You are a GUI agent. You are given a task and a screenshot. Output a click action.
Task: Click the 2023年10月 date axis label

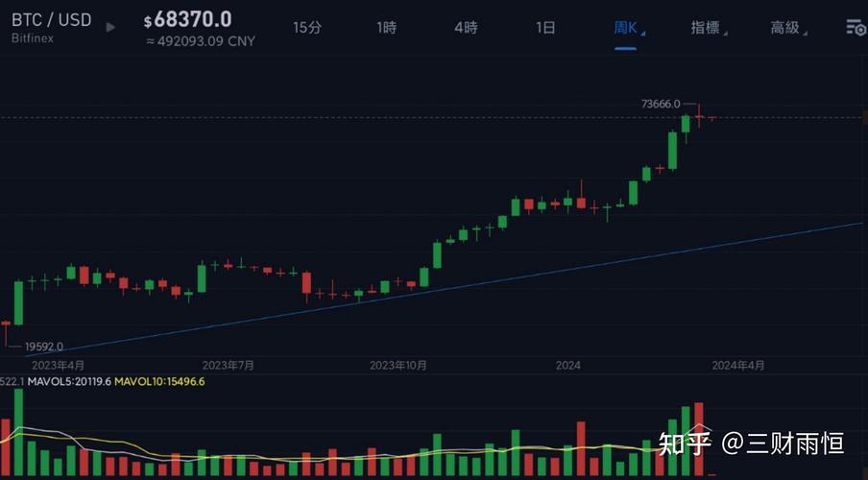(x=398, y=366)
